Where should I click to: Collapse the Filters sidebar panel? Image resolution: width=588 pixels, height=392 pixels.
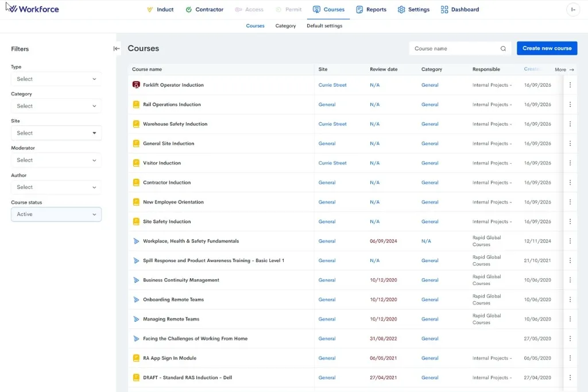[x=117, y=48]
